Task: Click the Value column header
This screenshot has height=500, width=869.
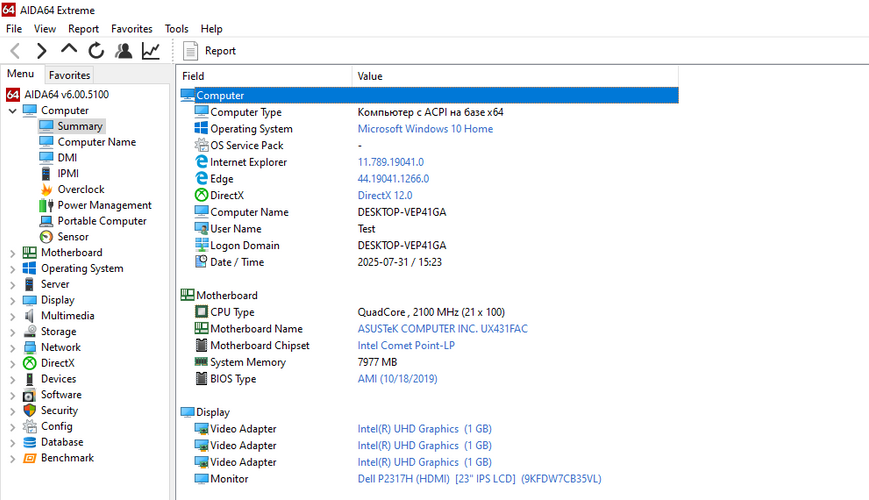Action: (x=515, y=76)
